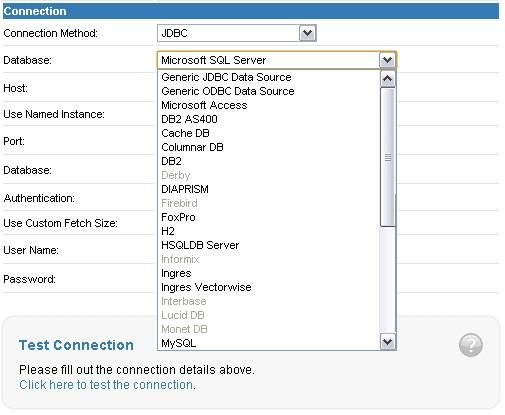Viewport: 505px width, 415px height.
Task: Open the Connection Method dropdown arrow
Action: 307,33
